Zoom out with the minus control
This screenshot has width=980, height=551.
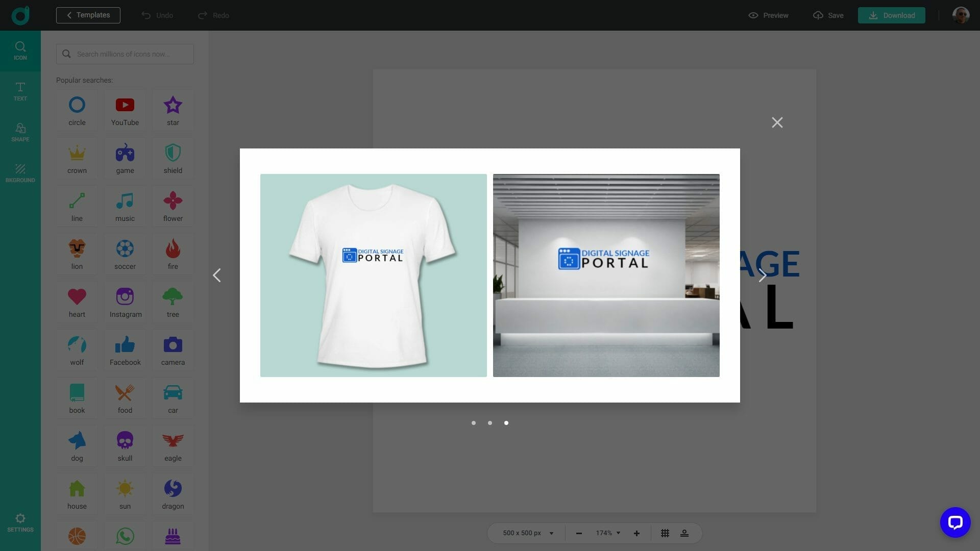pos(579,533)
